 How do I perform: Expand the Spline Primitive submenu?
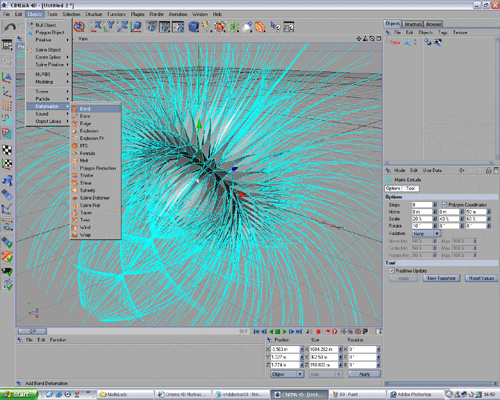point(49,64)
